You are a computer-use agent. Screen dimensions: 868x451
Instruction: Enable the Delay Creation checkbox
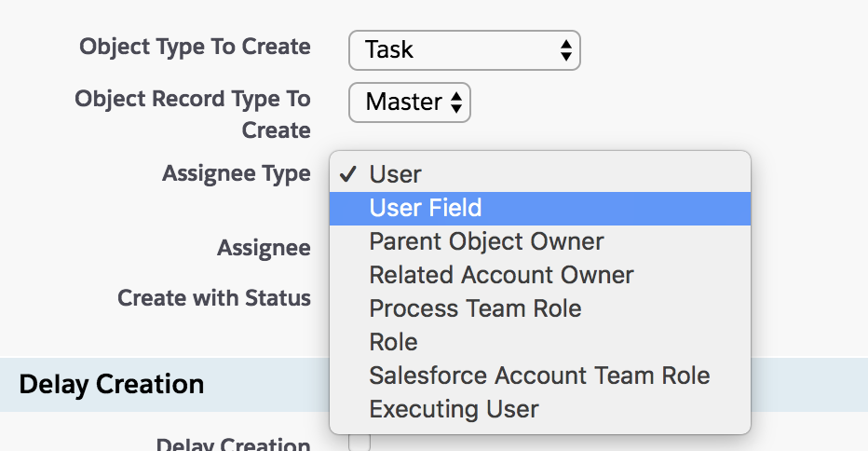coord(359,444)
